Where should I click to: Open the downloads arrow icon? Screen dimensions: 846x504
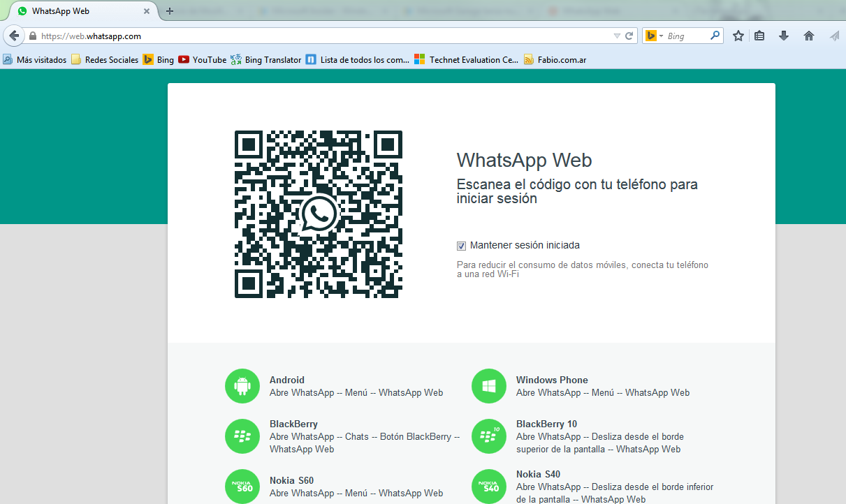coord(784,36)
